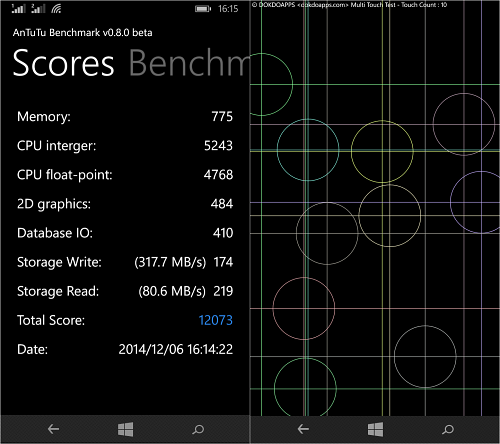Tap the date value 2014/12/06 16:14:22
Screen dimensions: 500x444
coord(176,349)
